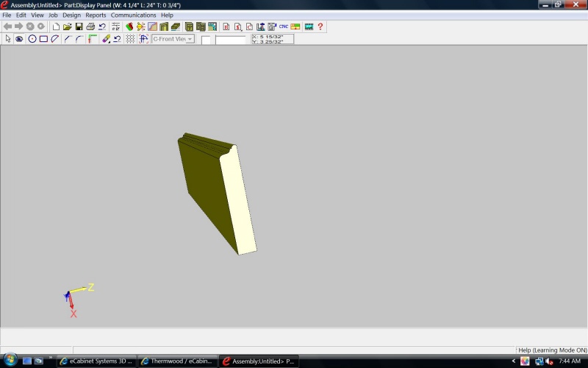588x368 pixels.
Task: Select the eraser tool
Action: [x=106, y=39]
